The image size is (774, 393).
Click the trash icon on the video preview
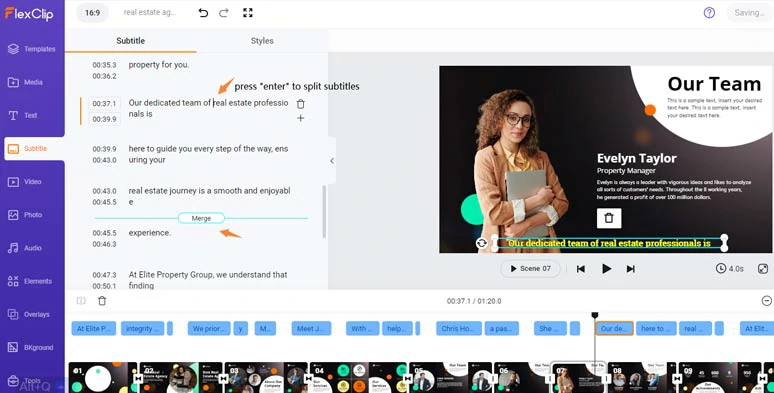coord(609,218)
